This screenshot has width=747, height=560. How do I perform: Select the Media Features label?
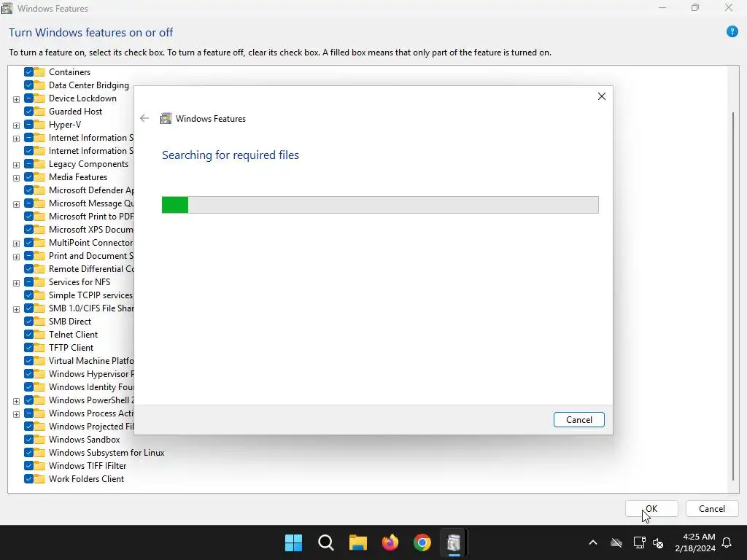point(78,177)
